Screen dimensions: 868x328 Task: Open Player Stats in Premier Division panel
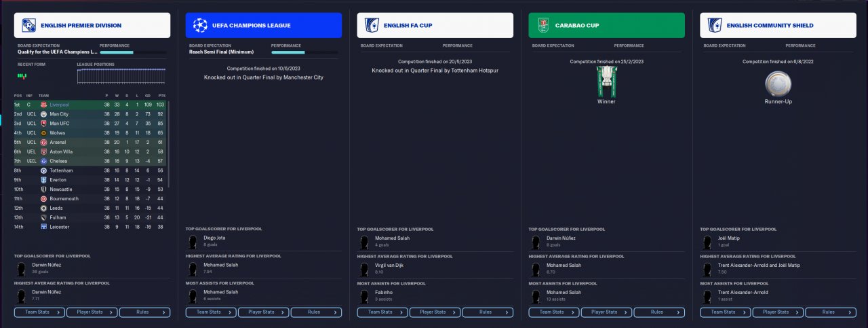click(x=92, y=312)
